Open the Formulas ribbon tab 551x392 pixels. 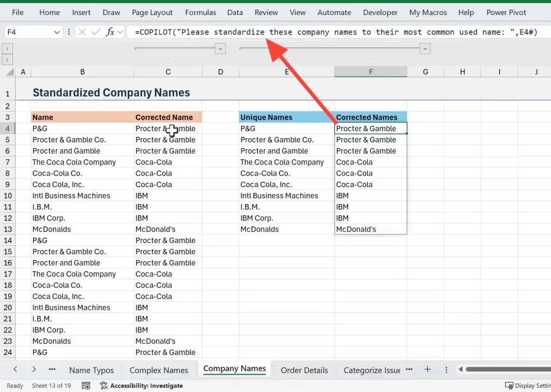[200, 12]
